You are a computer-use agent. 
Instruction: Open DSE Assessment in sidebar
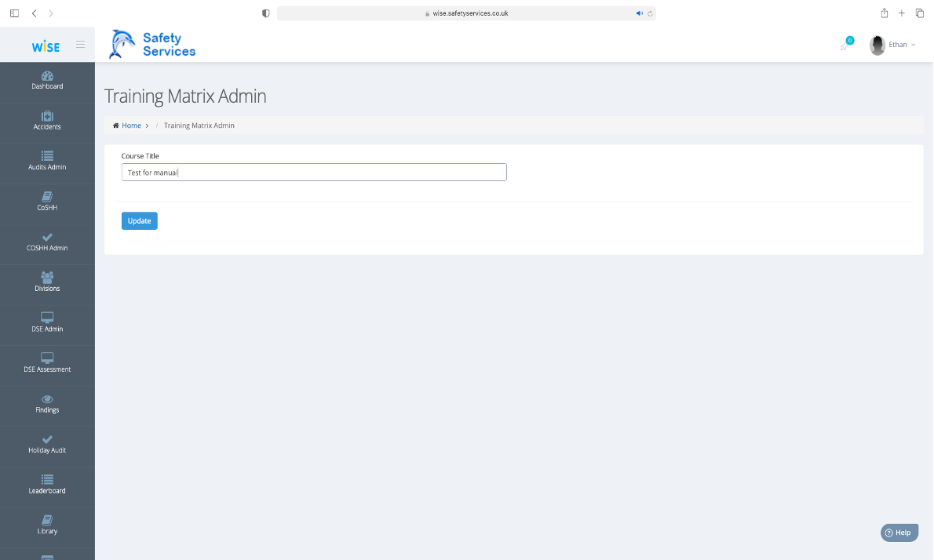(x=47, y=364)
